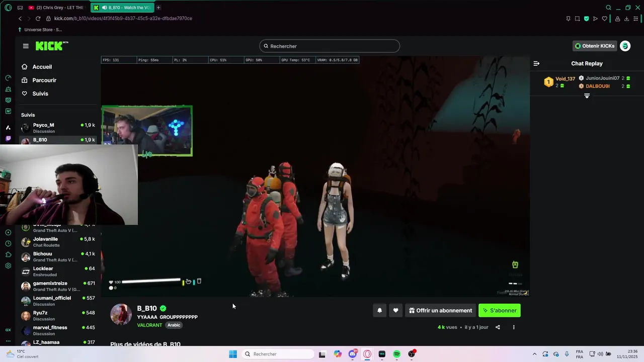644x362 pixels.
Task: Click the VALORANT category link
Action: coord(149,325)
